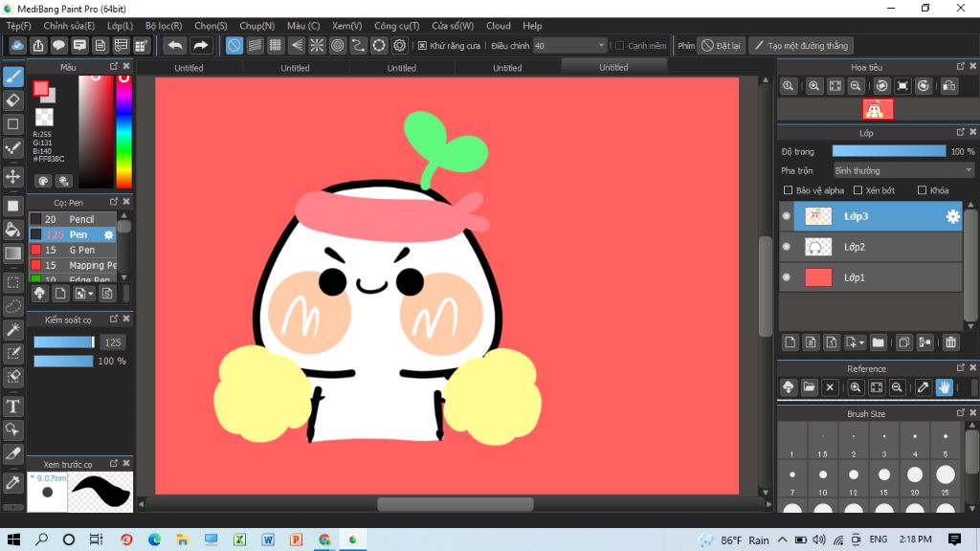Turn snap off in toolbar
The image size is (980, 551).
(x=234, y=46)
